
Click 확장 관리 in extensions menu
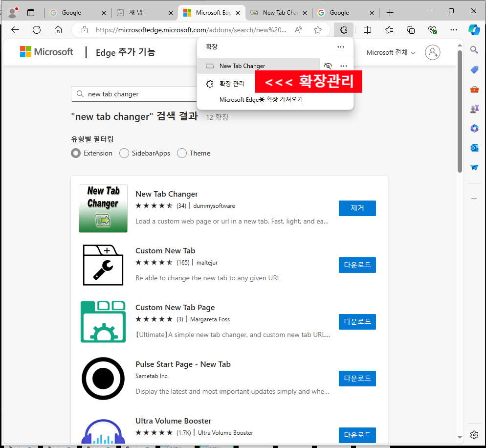tap(232, 84)
